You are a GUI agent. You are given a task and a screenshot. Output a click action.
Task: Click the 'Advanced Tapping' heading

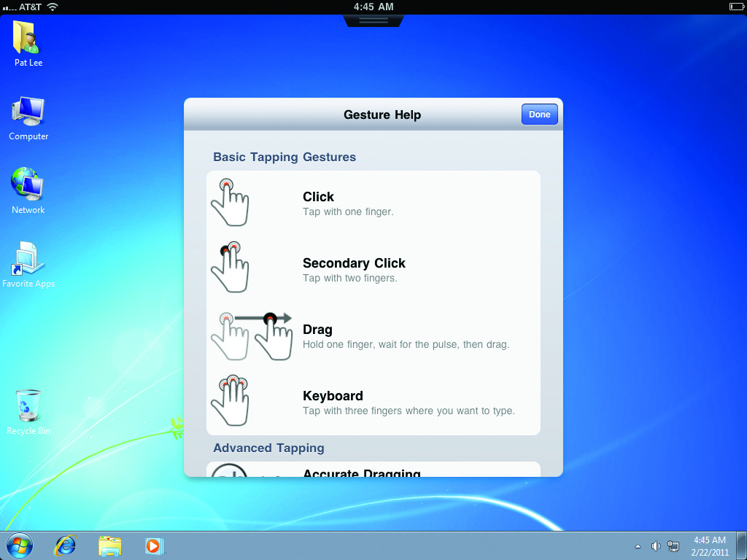click(268, 448)
